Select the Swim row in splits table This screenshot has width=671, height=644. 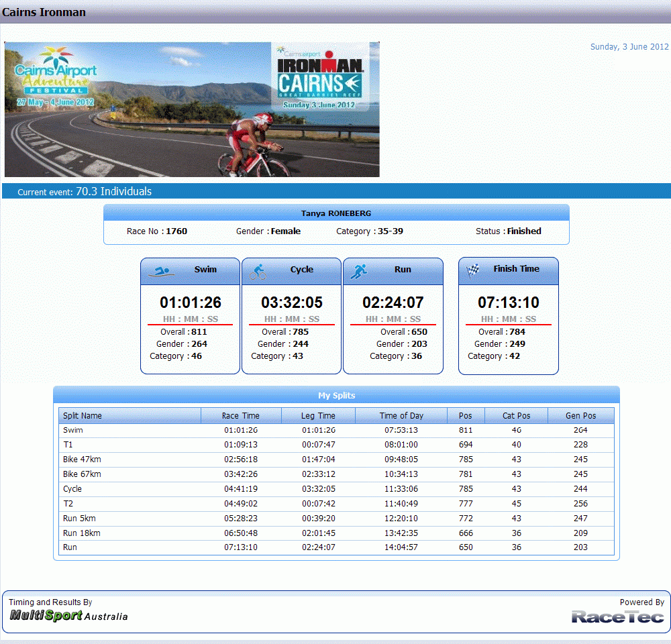point(336,430)
